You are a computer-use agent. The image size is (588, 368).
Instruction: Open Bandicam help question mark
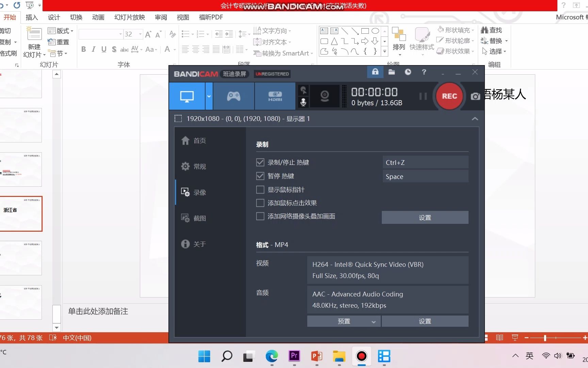424,72
